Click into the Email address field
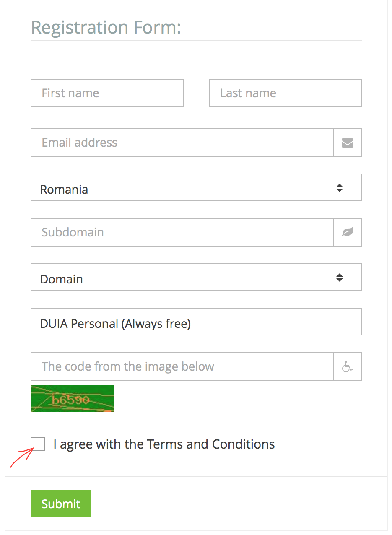The image size is (392, 535). 182,143
